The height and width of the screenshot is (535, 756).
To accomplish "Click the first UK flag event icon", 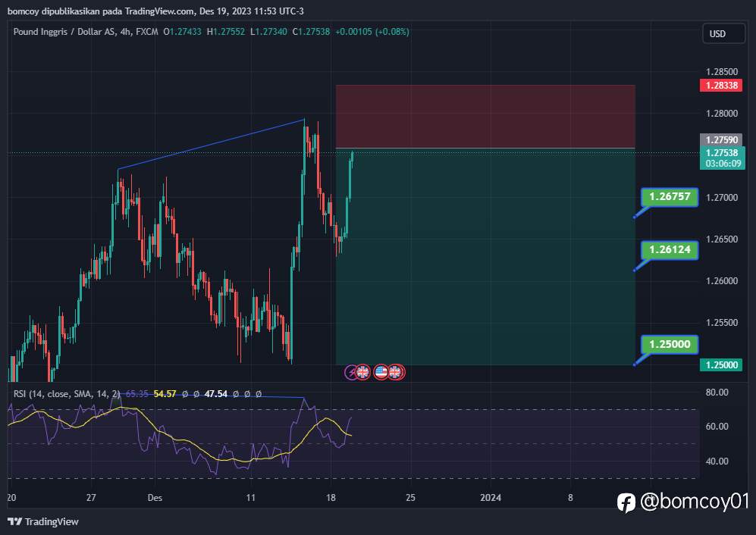I will point(362,372).
